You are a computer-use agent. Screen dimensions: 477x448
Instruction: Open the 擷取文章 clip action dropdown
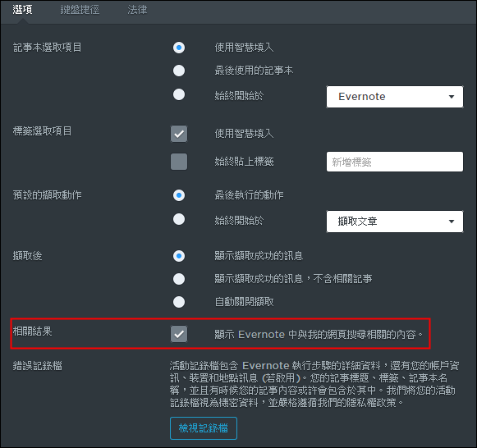coord(395,222)
